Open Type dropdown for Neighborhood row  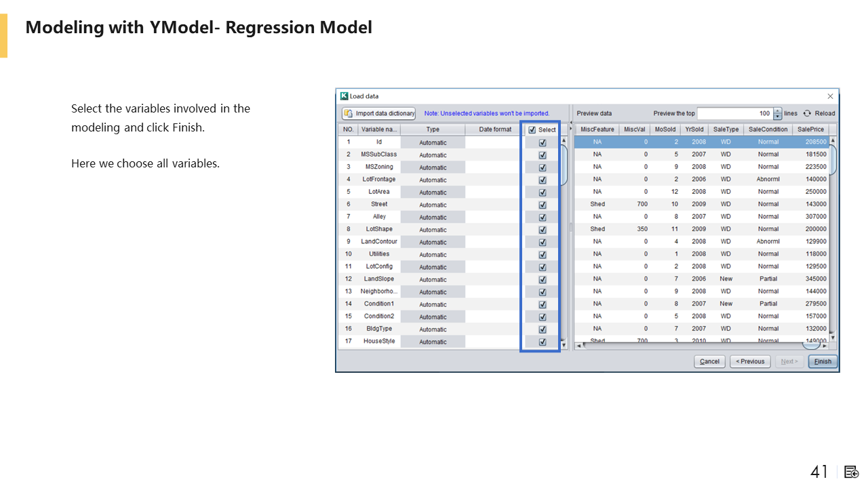point(433,292)
